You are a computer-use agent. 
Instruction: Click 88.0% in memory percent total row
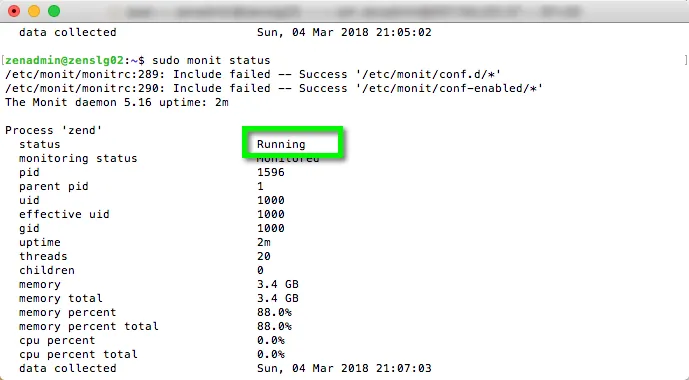point(274,326)
